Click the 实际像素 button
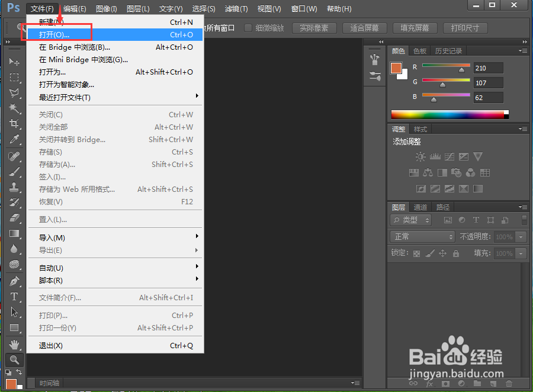This screenshot has height=392, width=533. point(314,28)
